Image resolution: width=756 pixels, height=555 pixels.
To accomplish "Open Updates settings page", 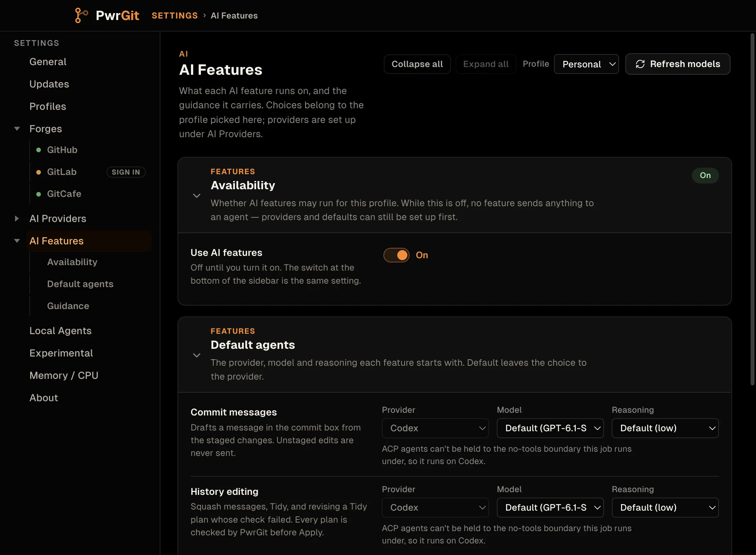I will coord(49,84).
